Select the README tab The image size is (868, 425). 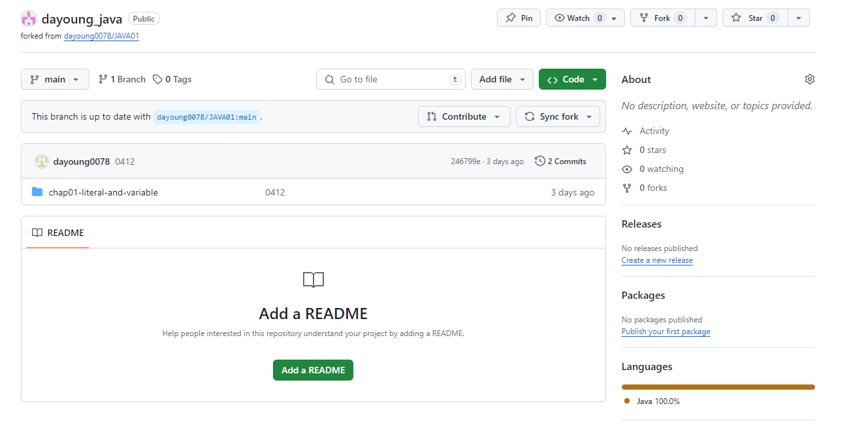click(57, 233)
